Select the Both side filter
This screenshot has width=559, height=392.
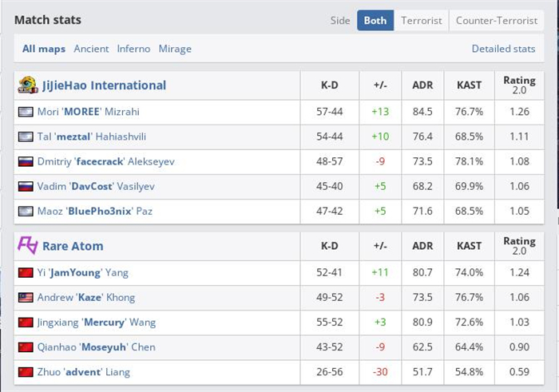click(x=375, y=20)
